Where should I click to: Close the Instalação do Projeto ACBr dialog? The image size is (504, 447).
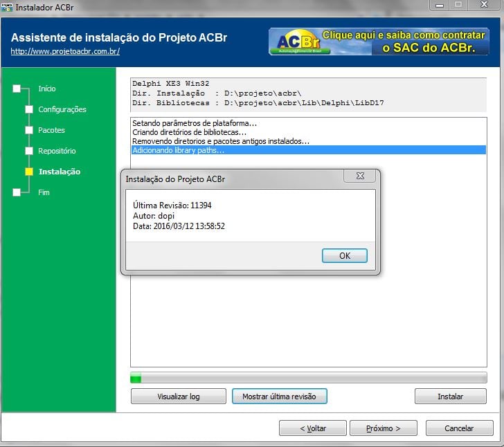360,176
